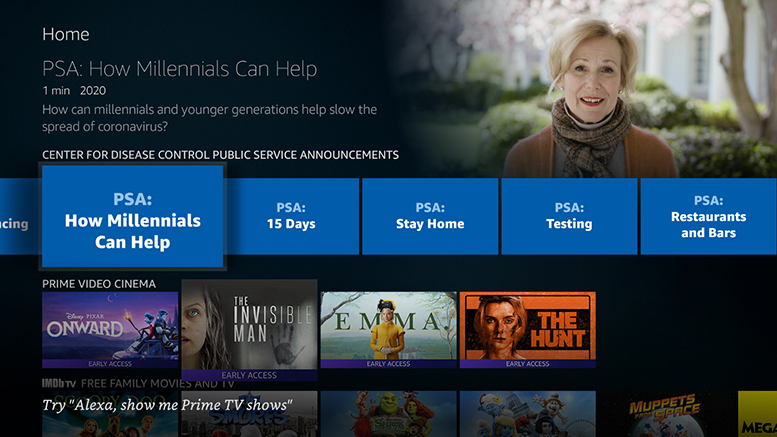Open the PSA Restaurants and Bars tile
The width and height of the screenshot is (777, 437).
tap(708, 216)
